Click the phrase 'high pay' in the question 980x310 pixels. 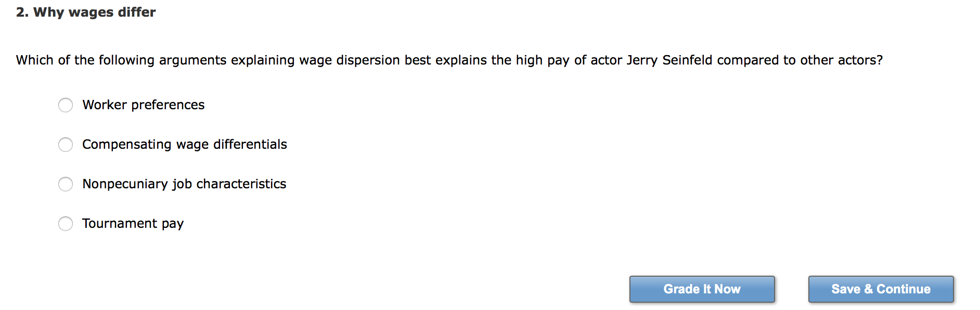point(543,60)
